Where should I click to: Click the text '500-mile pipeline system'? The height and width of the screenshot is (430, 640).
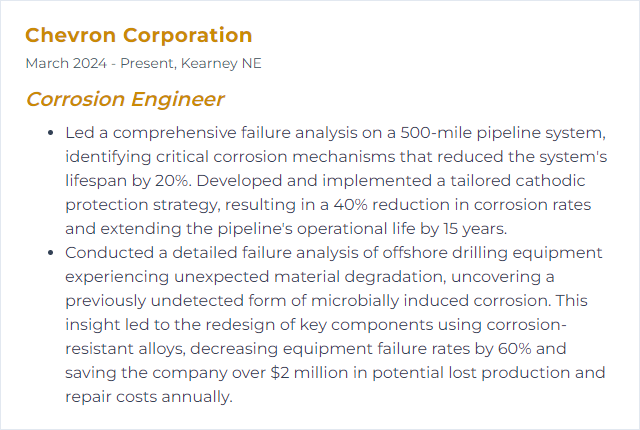502,133
